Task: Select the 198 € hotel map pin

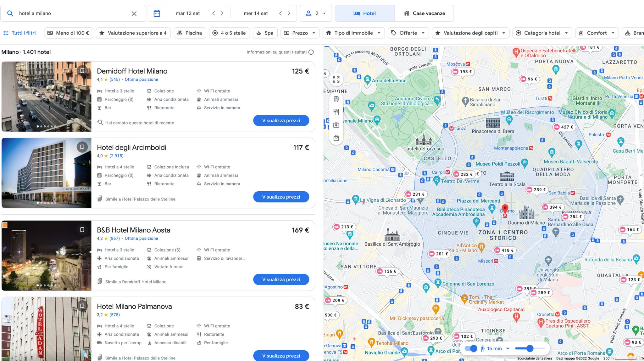Action: 463,72
